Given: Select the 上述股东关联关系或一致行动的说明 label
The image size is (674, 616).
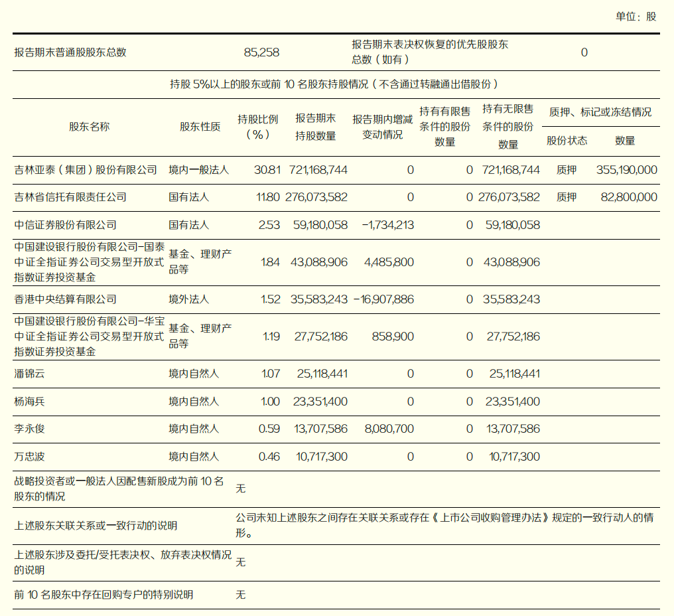Looking at the screenshot, I should pyautogui.click(x=96, y=526).
